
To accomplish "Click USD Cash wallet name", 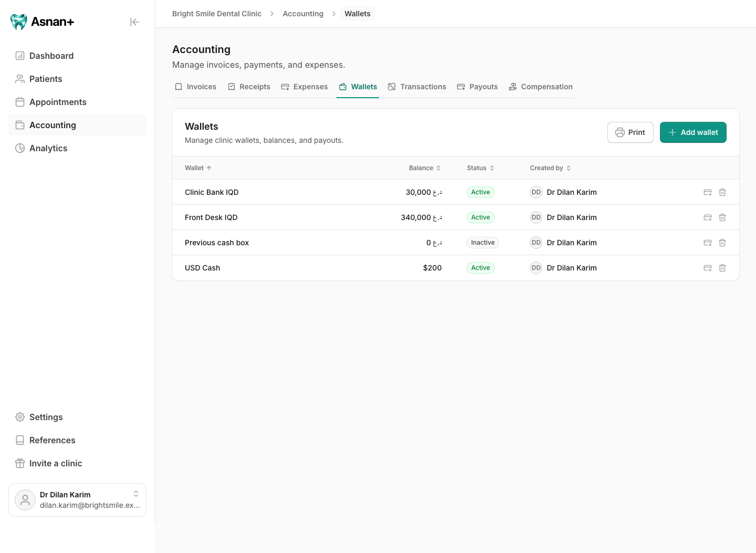I will tap(202, 268).
